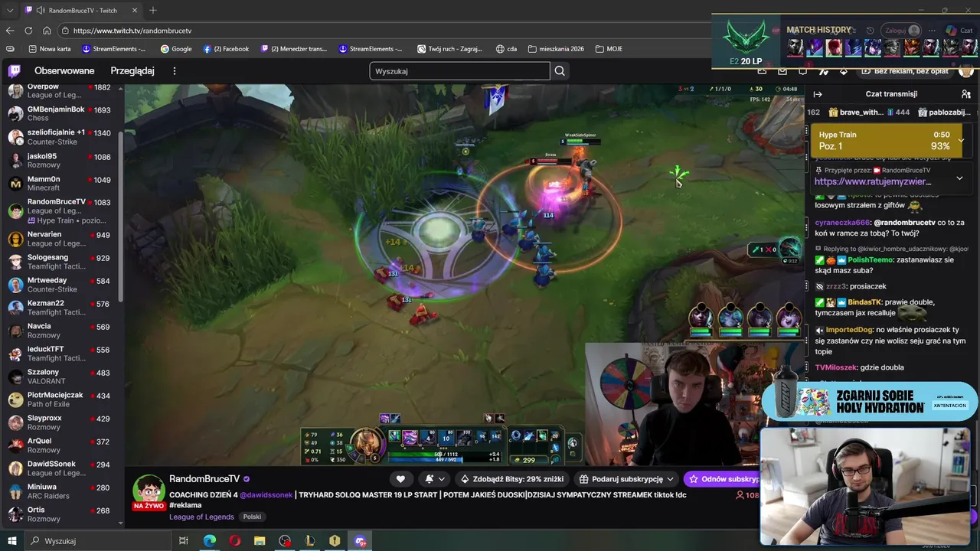Click the RandomBruceTV streamer avatar
The width and height of the screenshot is (980, 551).
149,491
